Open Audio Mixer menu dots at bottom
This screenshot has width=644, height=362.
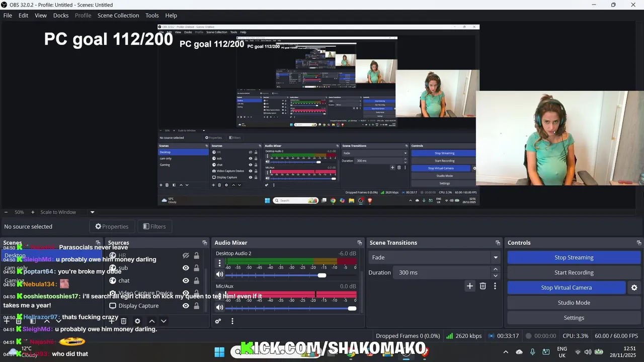click(232, 321)
